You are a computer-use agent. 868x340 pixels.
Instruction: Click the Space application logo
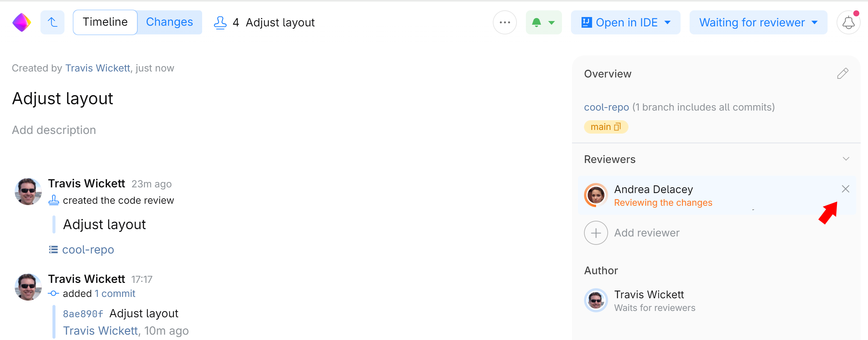click(x=21, y=22)
